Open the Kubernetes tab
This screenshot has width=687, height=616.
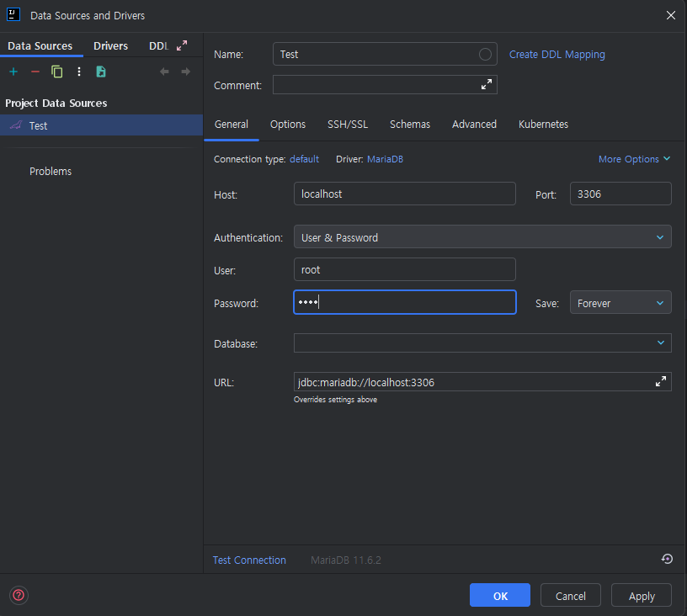543,125
